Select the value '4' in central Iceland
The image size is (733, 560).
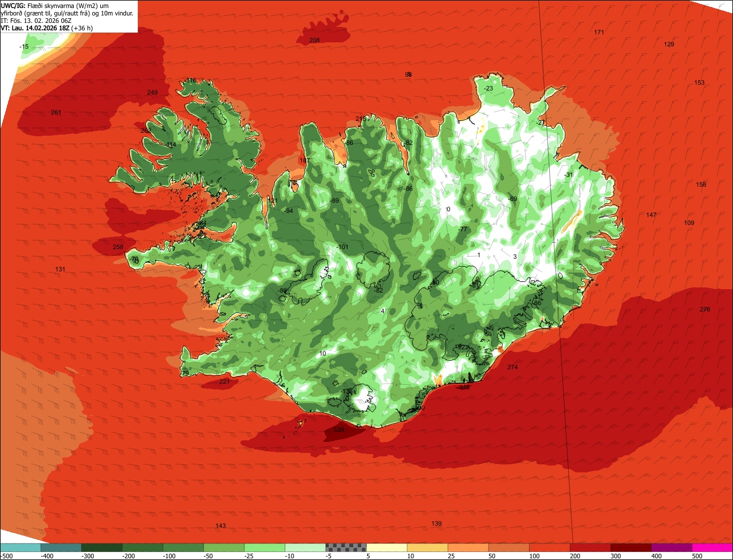(383, 311)
